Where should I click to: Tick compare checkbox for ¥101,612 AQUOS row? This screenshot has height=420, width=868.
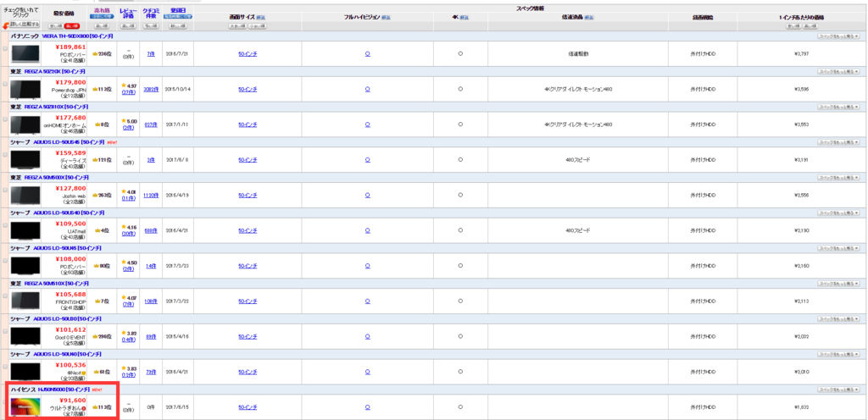coord(6,331)
